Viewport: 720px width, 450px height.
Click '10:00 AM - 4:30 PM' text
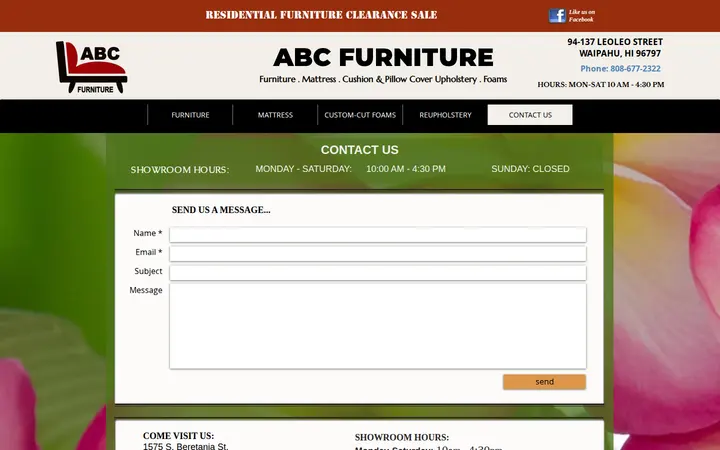coord(406,169)
